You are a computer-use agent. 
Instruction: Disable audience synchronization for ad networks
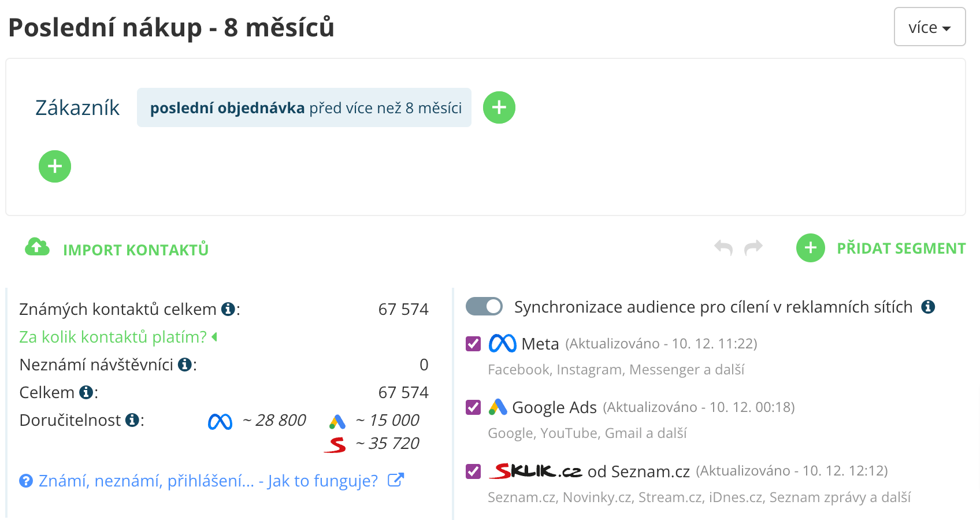[484, 307]
